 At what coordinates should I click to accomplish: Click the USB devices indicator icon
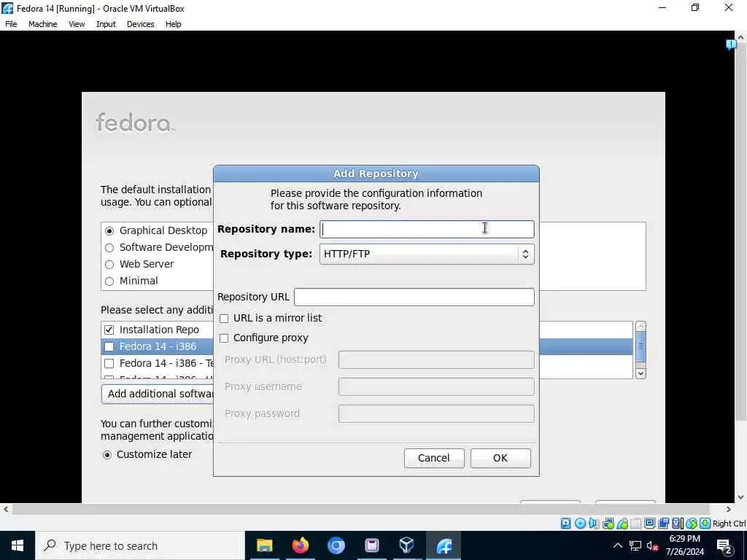622,524
